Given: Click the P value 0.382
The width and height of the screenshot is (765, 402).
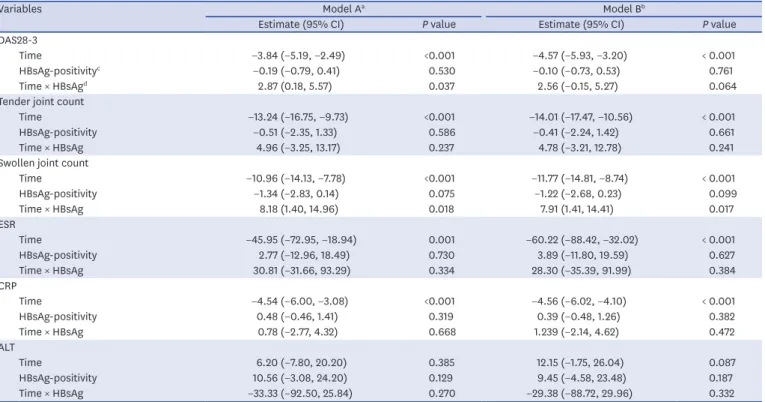Looking at the screenshot, I should 722,317.
